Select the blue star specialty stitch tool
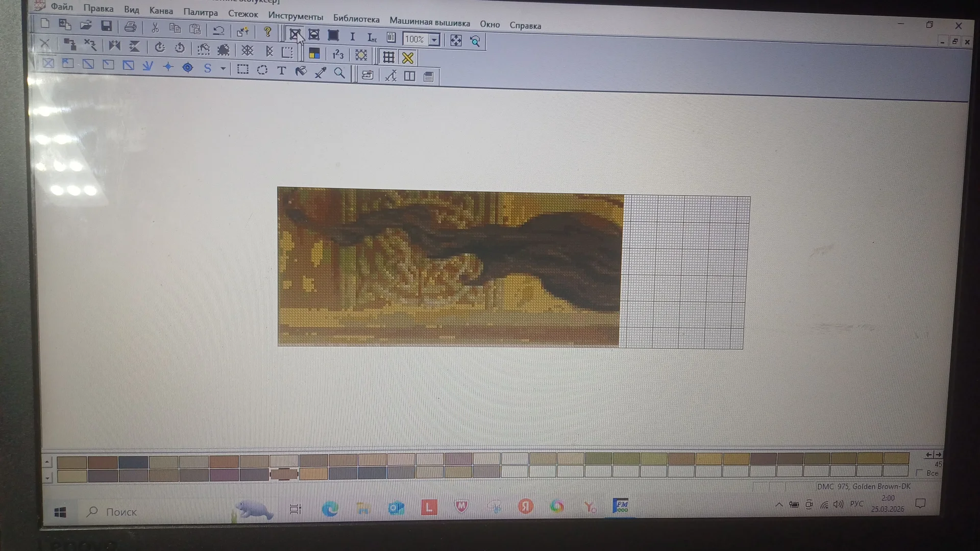The image size is (980, 551). point(167,67)
